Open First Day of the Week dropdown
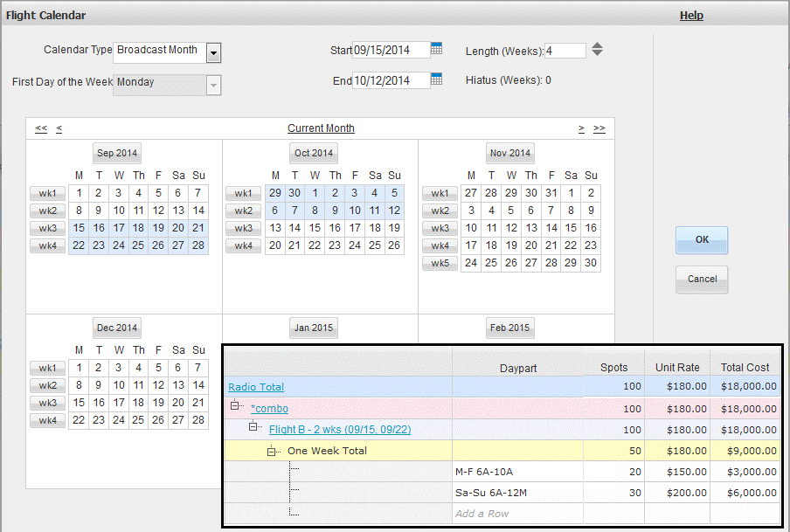790x532 pixels. [x=213, y=85]
